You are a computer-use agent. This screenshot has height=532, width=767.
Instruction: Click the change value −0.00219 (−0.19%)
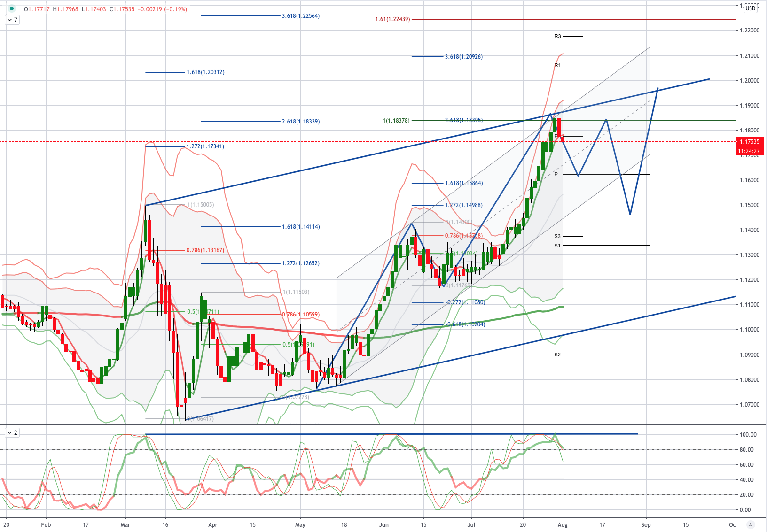click(162, 9)
